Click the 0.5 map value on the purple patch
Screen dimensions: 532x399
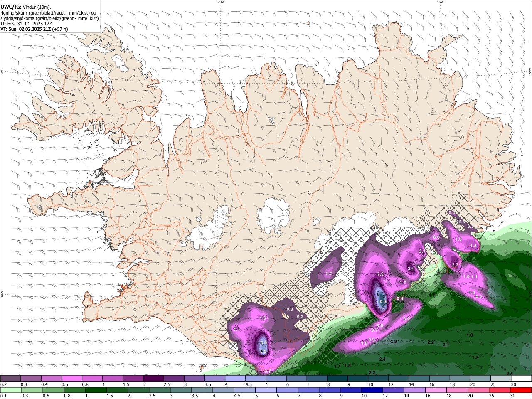[329, 273]
